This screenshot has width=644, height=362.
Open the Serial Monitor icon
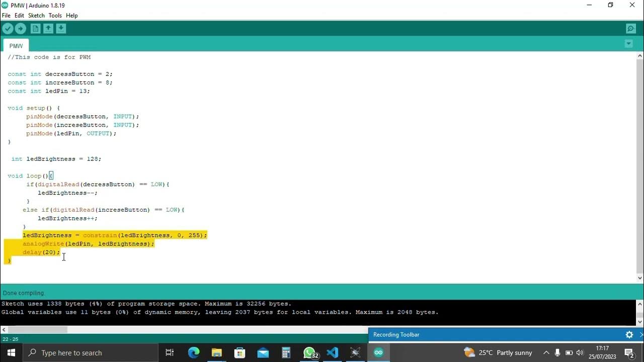(630, 29)
